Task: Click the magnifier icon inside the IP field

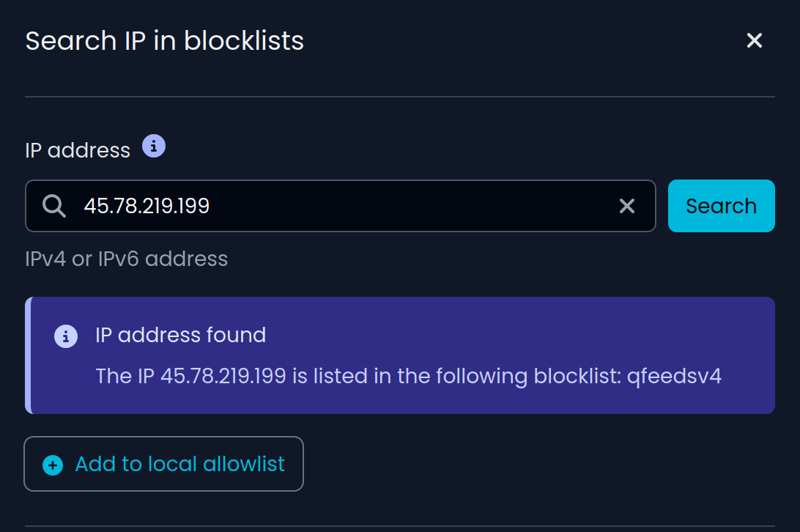Action: point(54,206)
